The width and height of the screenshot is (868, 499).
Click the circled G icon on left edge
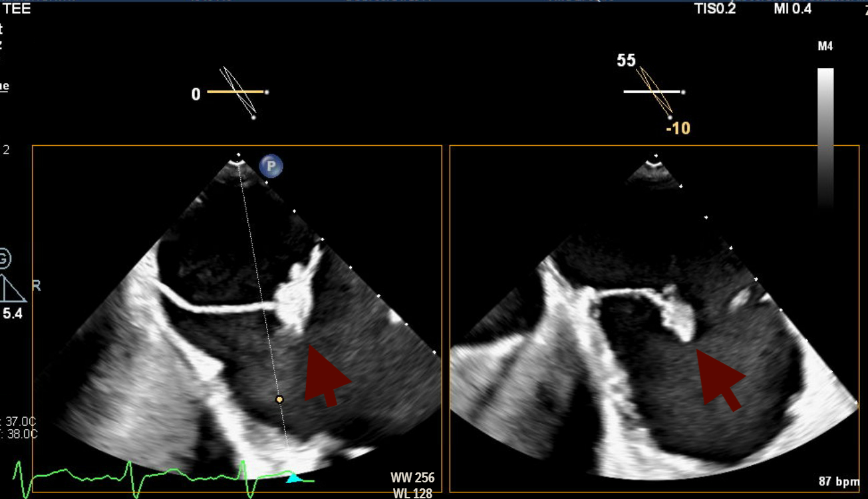tap(3, 258)
